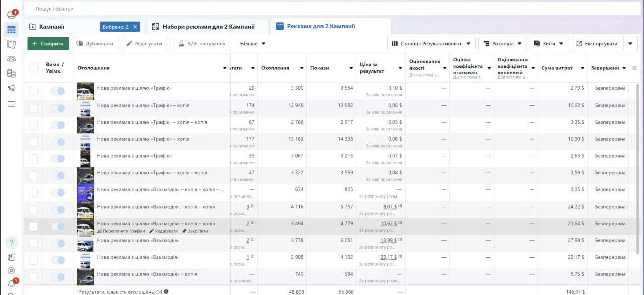Click the pin 'Закріпити' on highlighted row
644x295 pixels.
(x=195, y=231)
